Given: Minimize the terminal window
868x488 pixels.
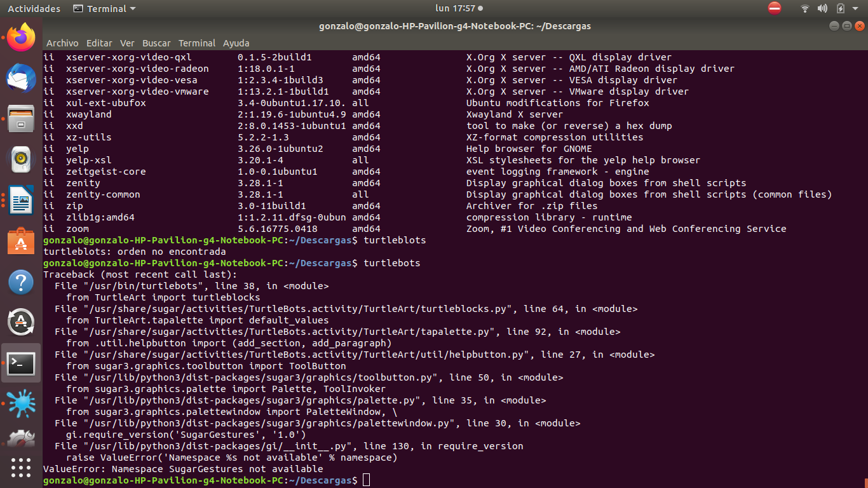Looking at the screenshot, I should pyautogui.click(x=834, y=26).
